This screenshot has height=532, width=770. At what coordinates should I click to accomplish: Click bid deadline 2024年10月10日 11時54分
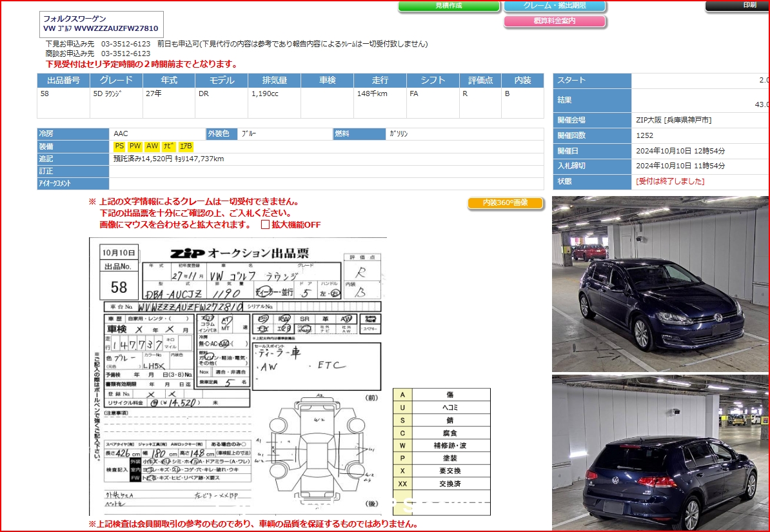tap(680, 166)
